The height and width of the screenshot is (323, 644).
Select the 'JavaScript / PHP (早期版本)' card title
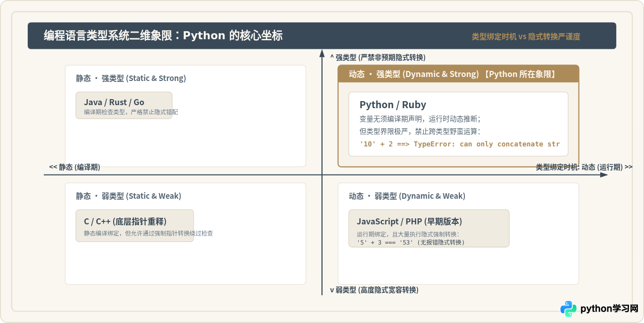coord(410,222)
